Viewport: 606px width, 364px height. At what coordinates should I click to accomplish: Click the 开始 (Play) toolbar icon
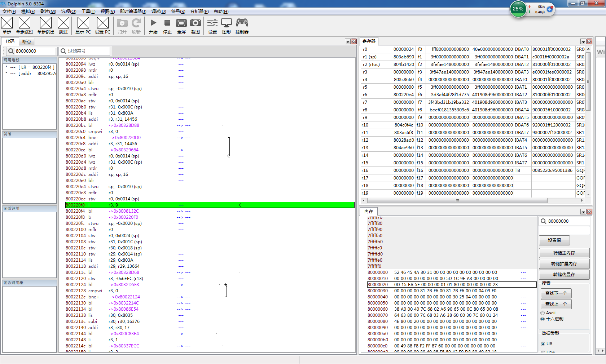point(153,23)
